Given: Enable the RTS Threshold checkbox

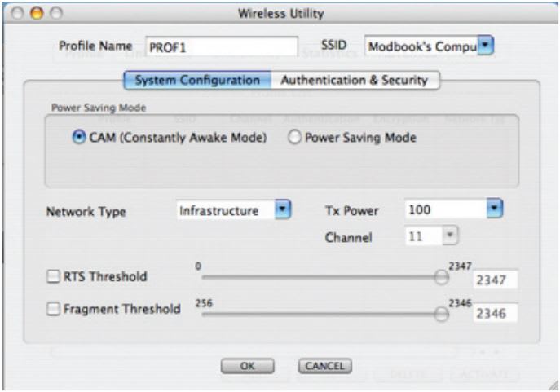Looking at the screenshot, I should 53,276.
